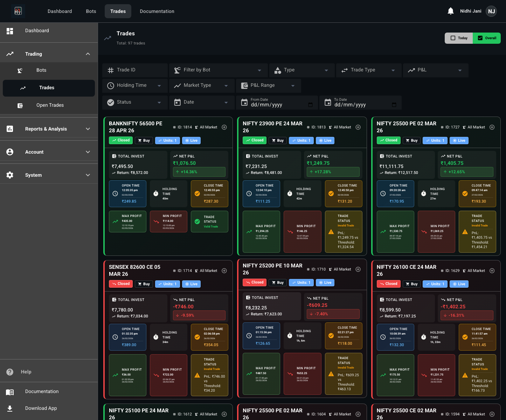Screen dimensions: 506x420
Task: Select Open Trades in the sidebar
Action: coord(50,105)
